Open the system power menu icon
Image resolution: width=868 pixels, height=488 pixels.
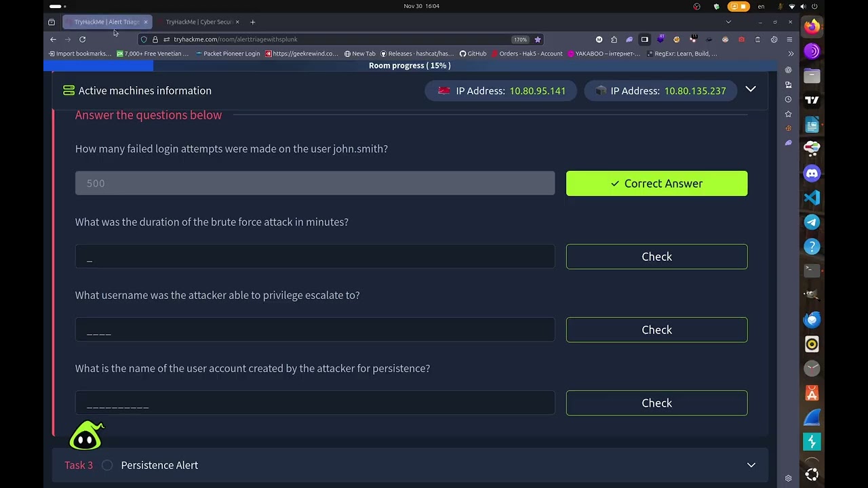(814, 6)
